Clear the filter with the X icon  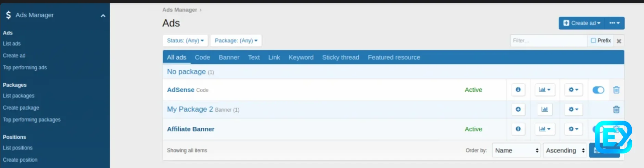[619, 41]
